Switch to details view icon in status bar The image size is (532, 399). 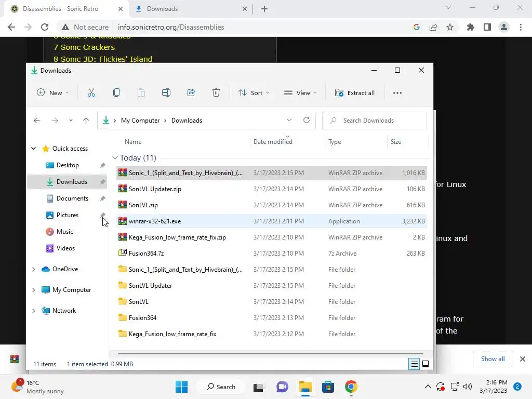(x=414, y=364)
